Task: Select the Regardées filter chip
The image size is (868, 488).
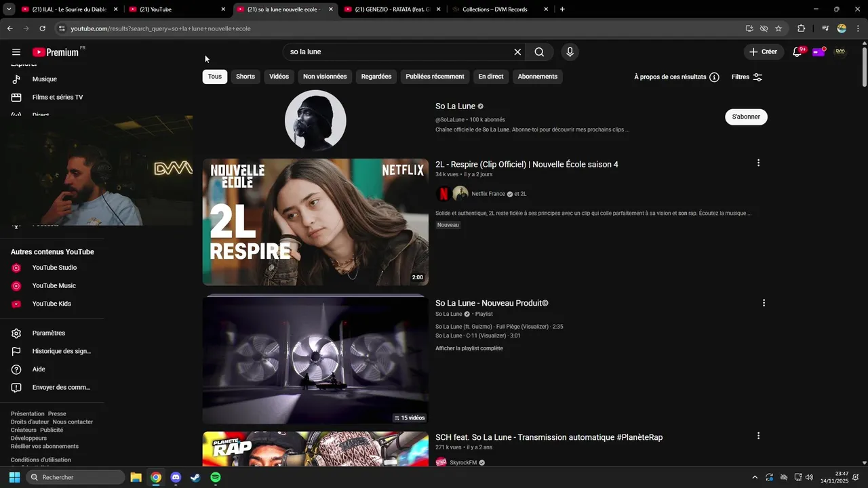Action: (376, 77)
